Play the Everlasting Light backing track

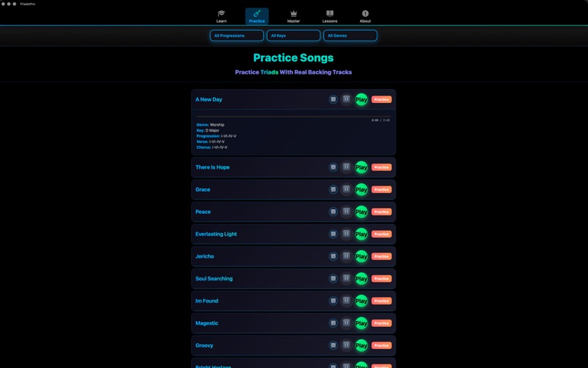click(362, 234)
